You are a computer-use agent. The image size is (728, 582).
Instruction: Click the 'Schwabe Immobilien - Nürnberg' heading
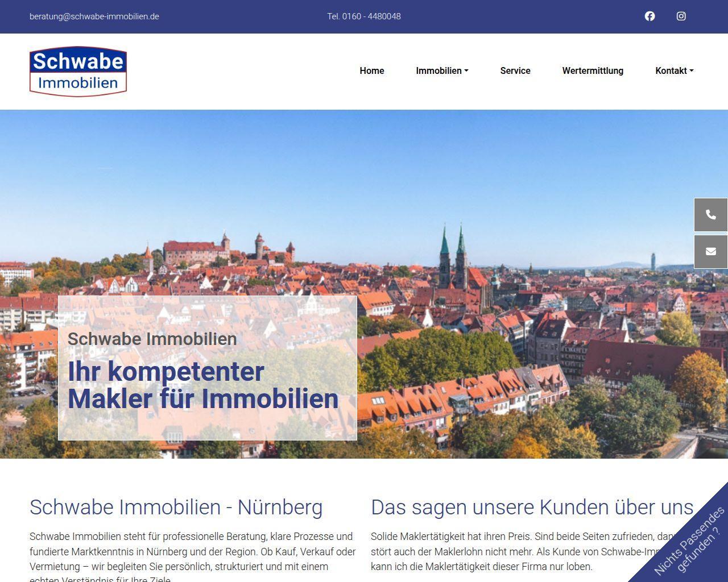pyautogui.click(x=176, y=507)
